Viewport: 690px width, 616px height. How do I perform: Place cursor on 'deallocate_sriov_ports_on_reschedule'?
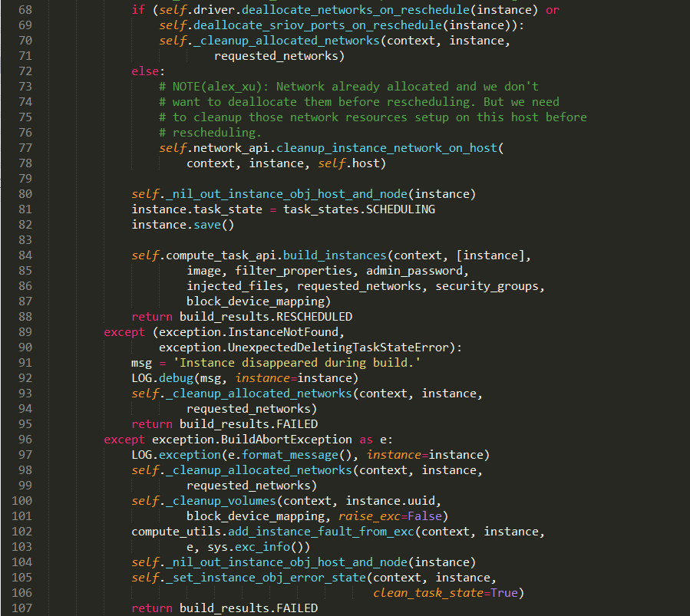(x=318, y=25)
